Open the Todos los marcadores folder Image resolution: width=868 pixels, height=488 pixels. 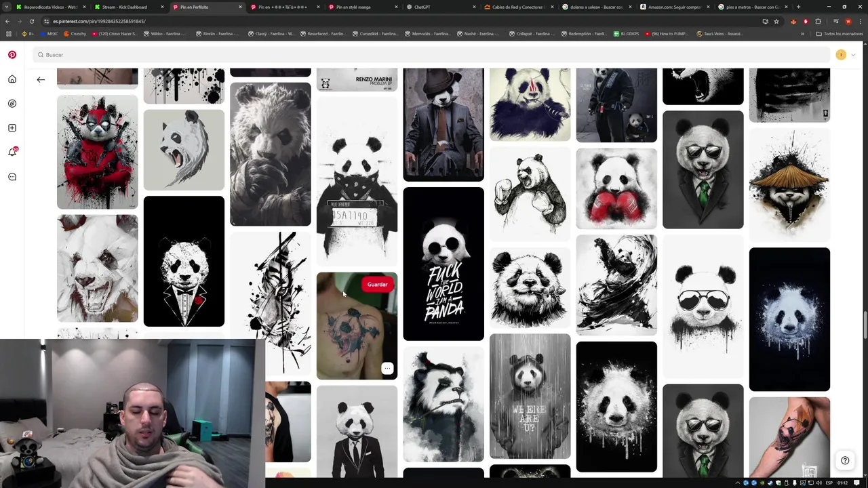(x=840, y=34)
